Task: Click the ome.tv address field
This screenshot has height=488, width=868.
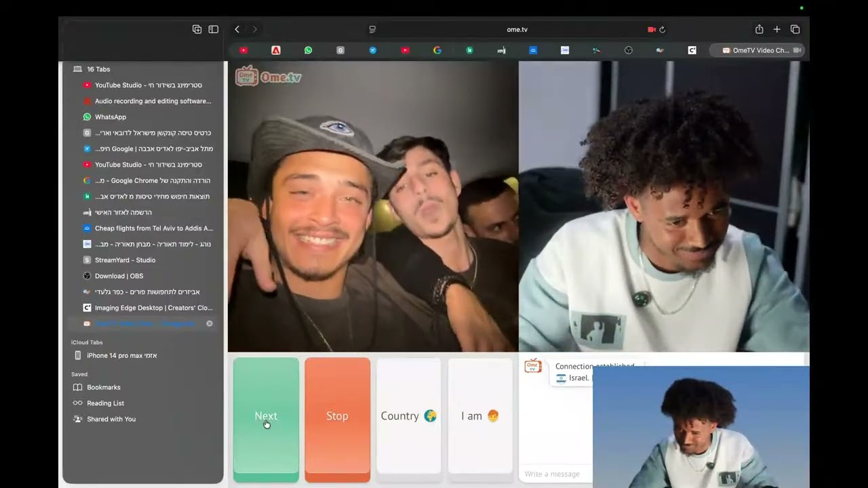Action: (x=517, y=29)
